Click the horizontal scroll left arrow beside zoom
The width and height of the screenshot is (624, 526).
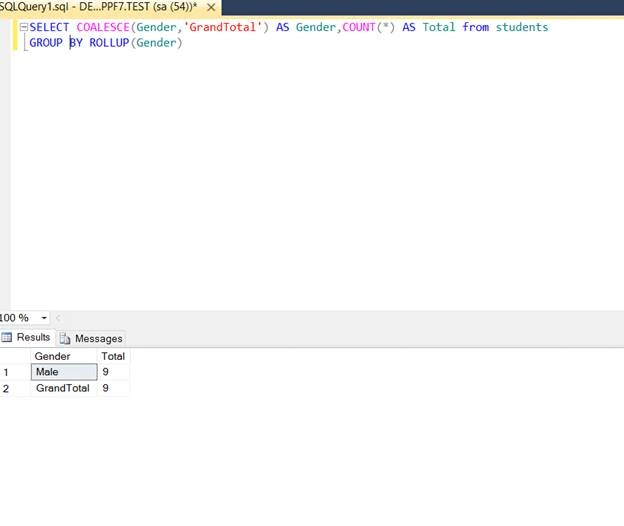pyautogui.click(x=58, y=318)
